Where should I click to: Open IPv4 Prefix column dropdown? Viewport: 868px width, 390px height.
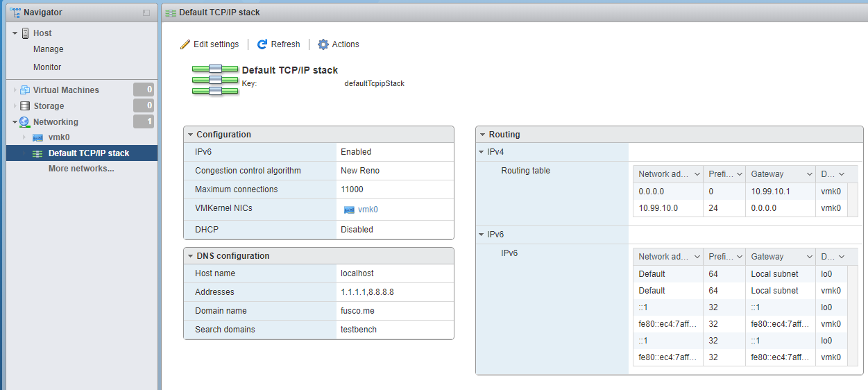point(740,174)
